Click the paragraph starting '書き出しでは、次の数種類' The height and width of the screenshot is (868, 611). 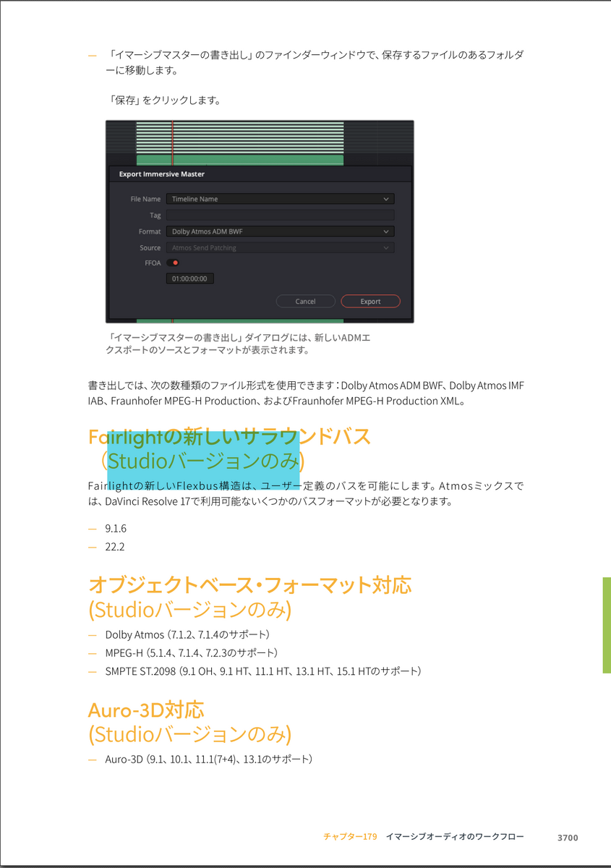tap(306, 393)
